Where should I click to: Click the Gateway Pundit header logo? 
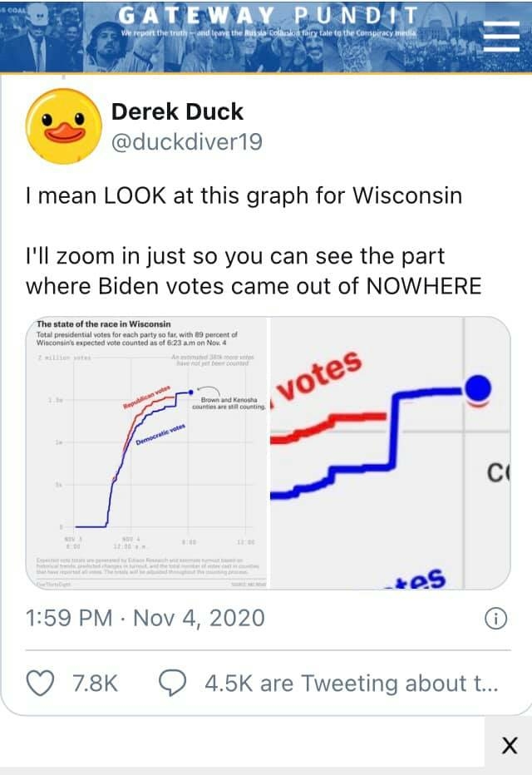point(269,17)
